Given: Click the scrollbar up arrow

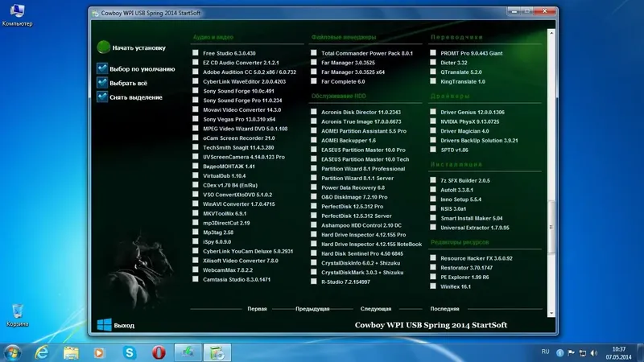Looking at the screenshot, I should (x=551, y=33).
